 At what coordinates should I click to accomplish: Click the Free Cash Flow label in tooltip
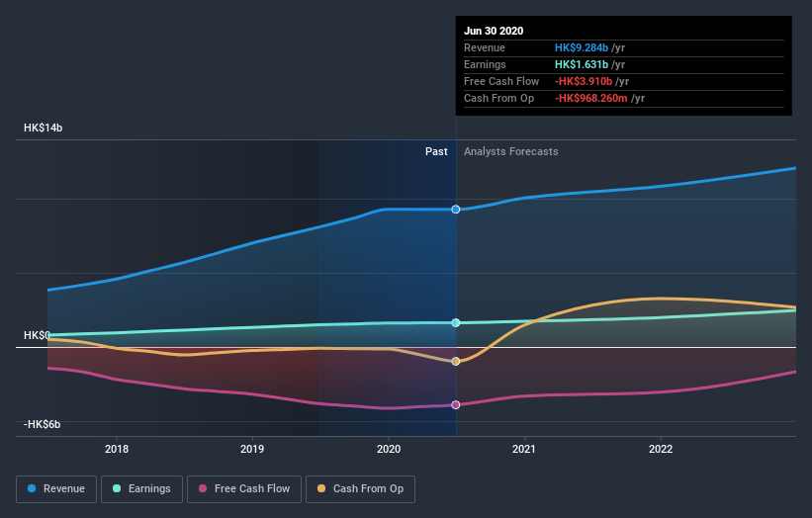click(501, 81)
